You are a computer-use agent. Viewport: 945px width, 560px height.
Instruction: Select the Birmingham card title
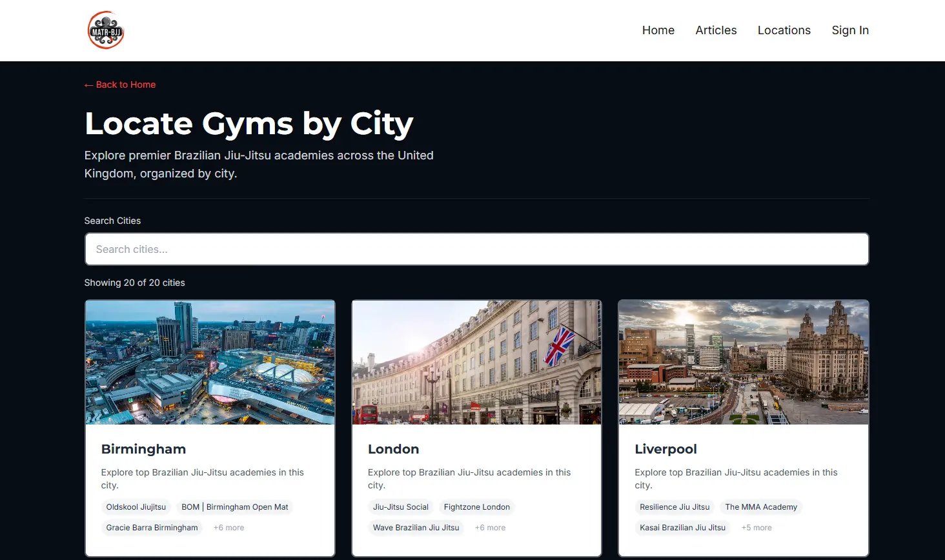(143, 449)
